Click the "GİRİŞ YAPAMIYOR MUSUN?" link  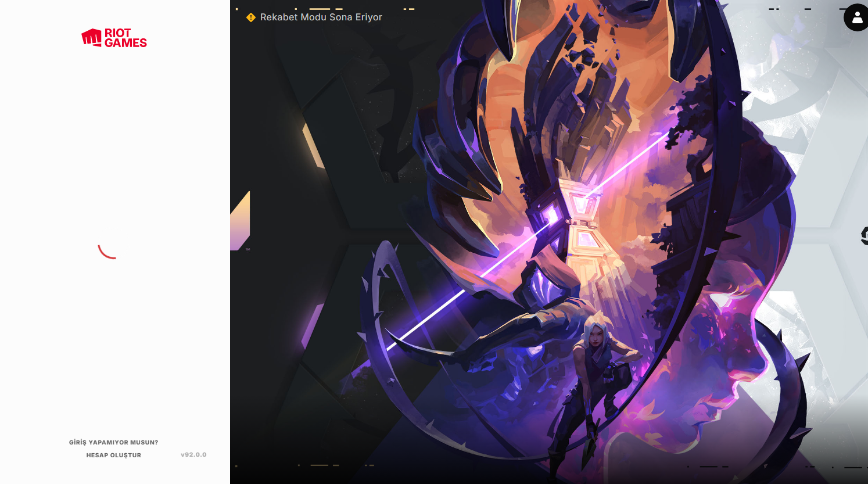(x=114, y=443)
